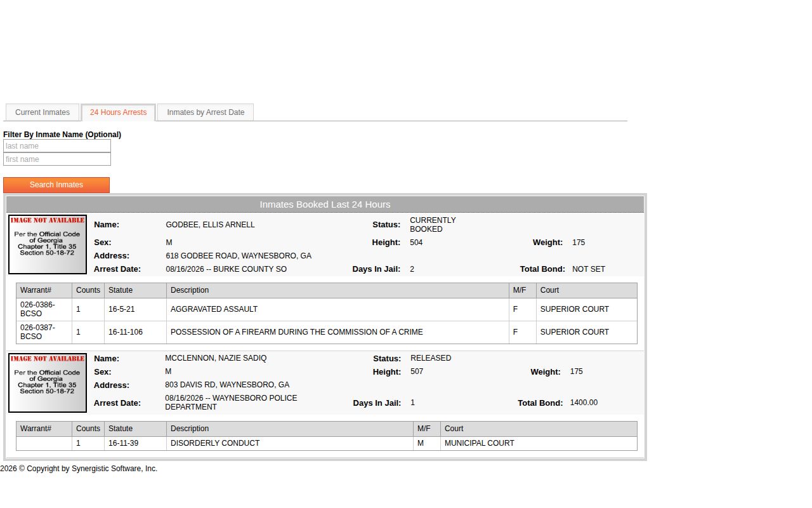Click the Description column header in Godbee's table
Screen dimensions: 812x508
337,290
